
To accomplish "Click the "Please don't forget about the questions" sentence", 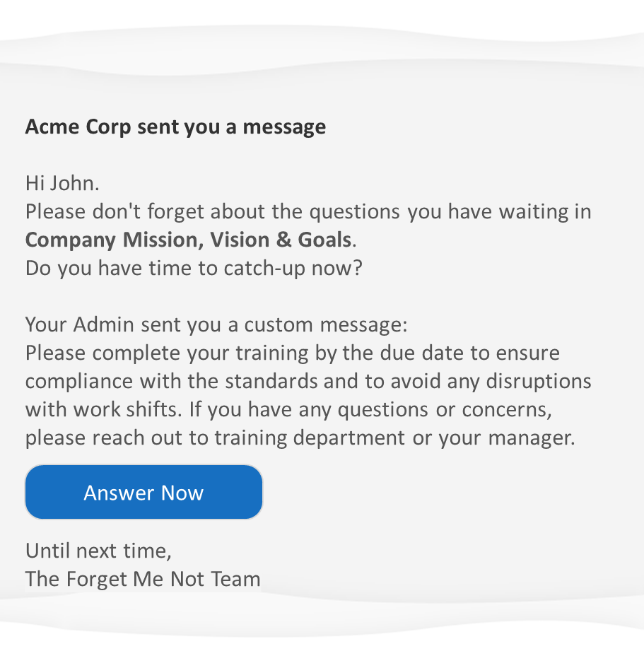I will pos(308,212).
